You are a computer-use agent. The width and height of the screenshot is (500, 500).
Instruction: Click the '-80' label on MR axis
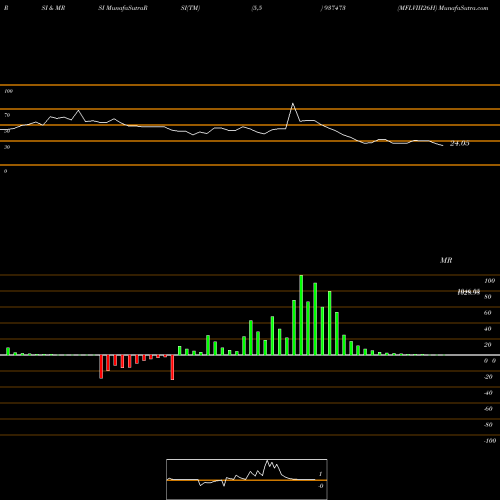[x=488, y=425]
